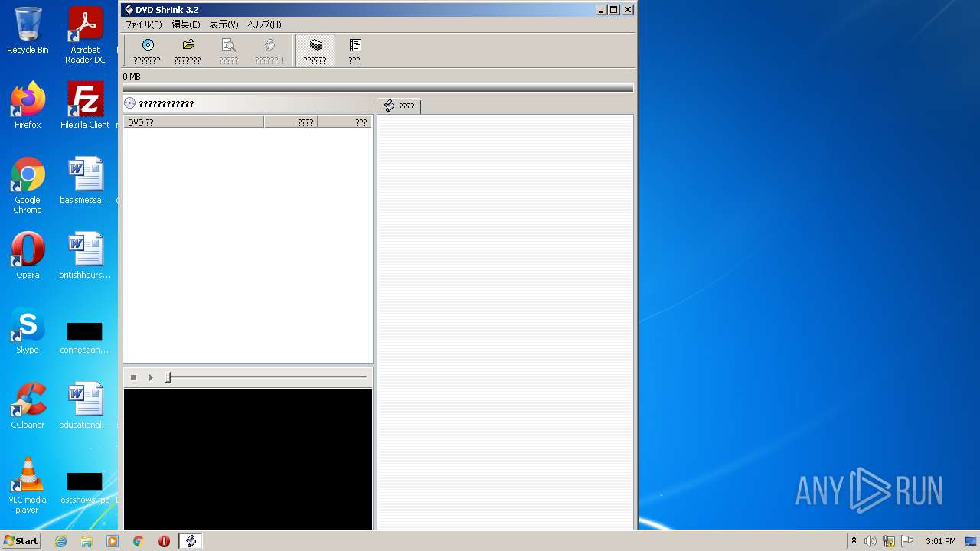
Task: Open the ファイル(F) menu
Action: 143,24
